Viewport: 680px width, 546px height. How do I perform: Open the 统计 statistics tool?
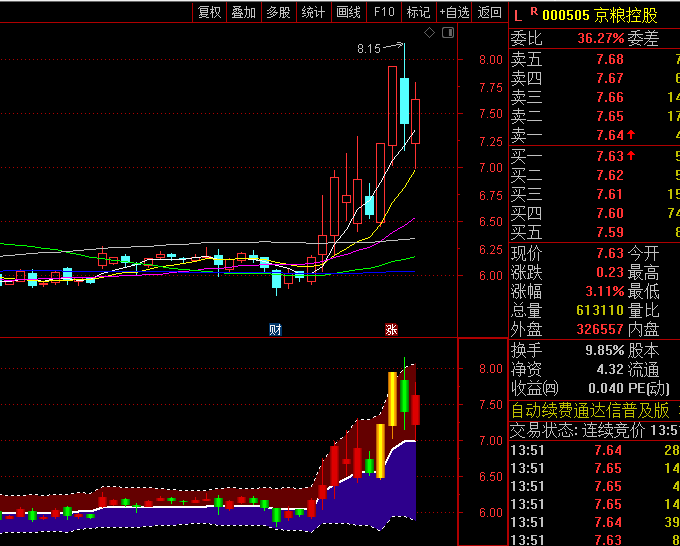tap(313, 12)
